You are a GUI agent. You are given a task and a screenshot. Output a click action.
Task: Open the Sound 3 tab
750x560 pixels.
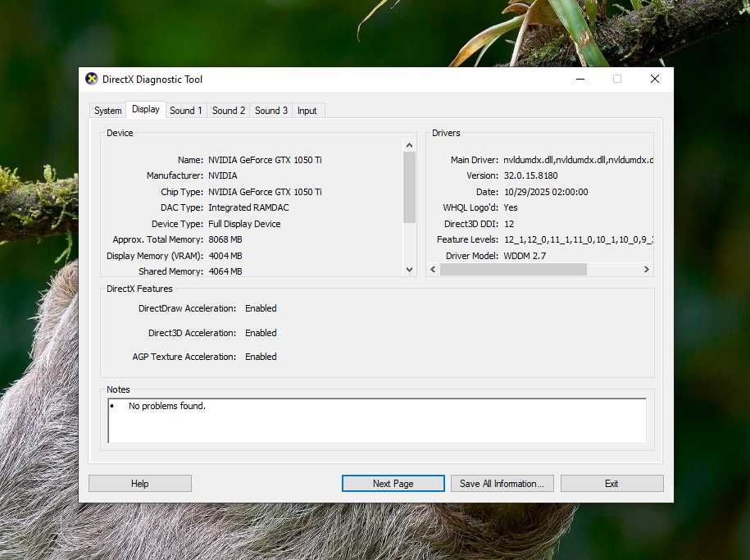(270, 111)
